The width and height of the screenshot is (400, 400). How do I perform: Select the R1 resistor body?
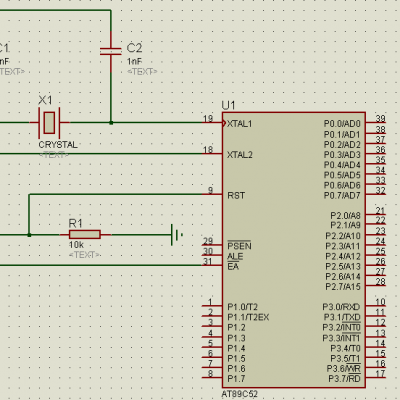tap(85, 234)
